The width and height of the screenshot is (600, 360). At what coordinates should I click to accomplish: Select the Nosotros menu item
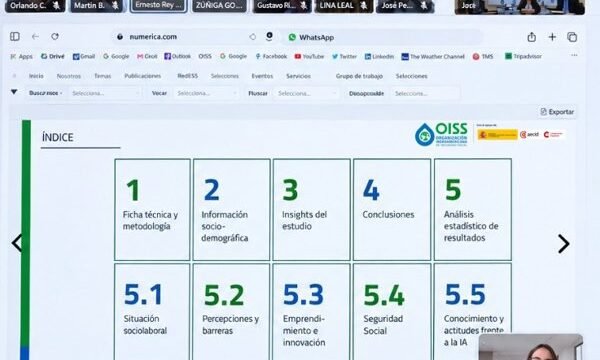coord(68,76)
